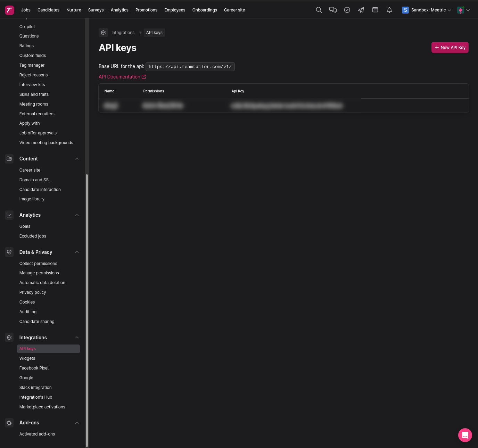
Task: Collapse the Data & Privacy section
Action: (x=77, y=252)
